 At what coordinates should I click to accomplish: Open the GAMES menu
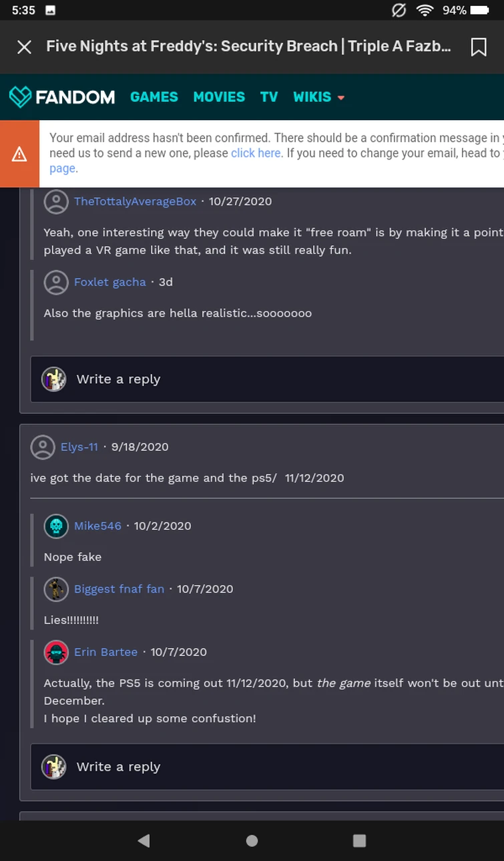coord(154,97)
